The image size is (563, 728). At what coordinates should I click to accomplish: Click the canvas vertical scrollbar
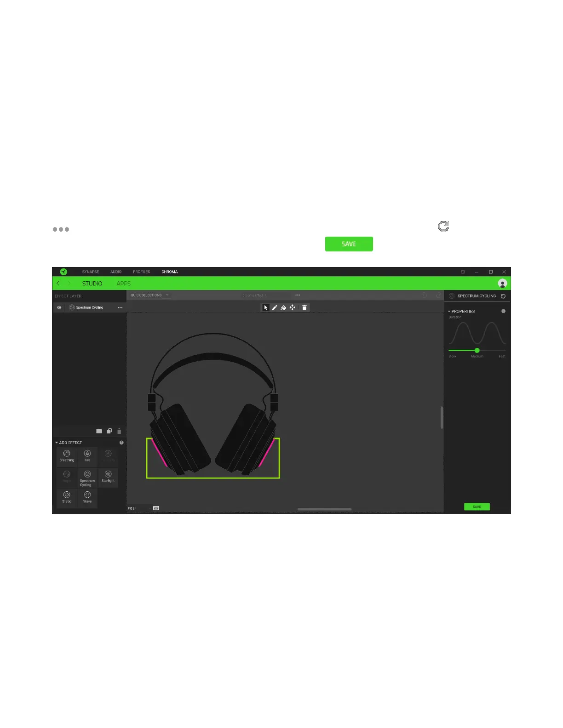coord(442,417)
